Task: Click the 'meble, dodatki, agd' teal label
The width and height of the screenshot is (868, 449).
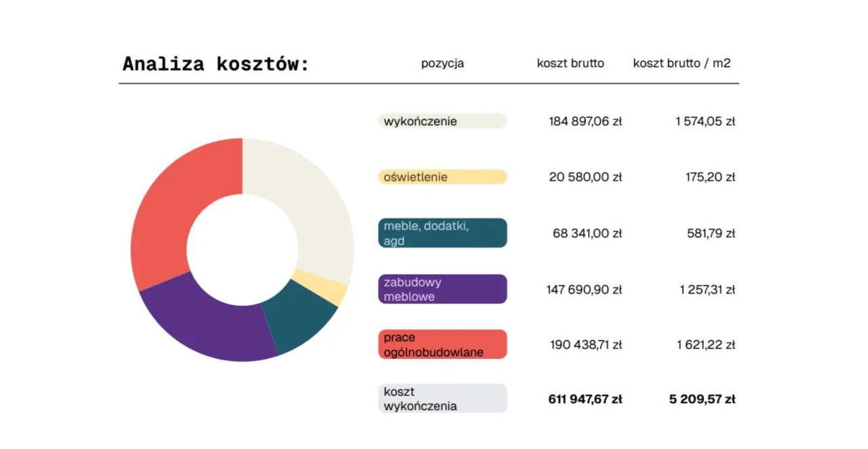Action: click(442, 233)
